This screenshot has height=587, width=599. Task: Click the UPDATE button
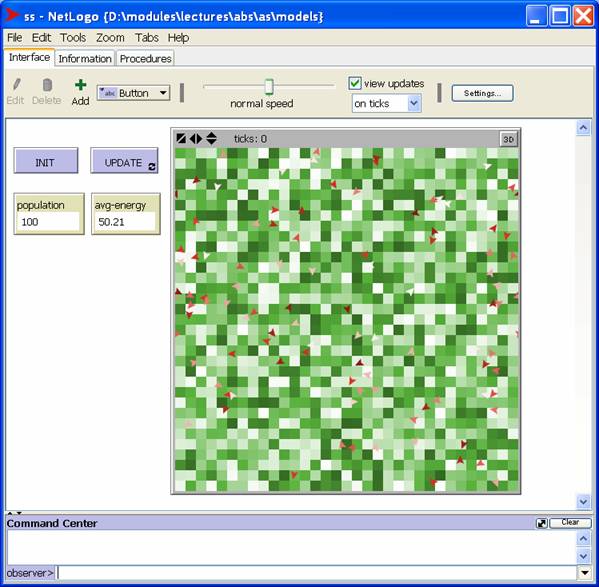click(124, 161)
